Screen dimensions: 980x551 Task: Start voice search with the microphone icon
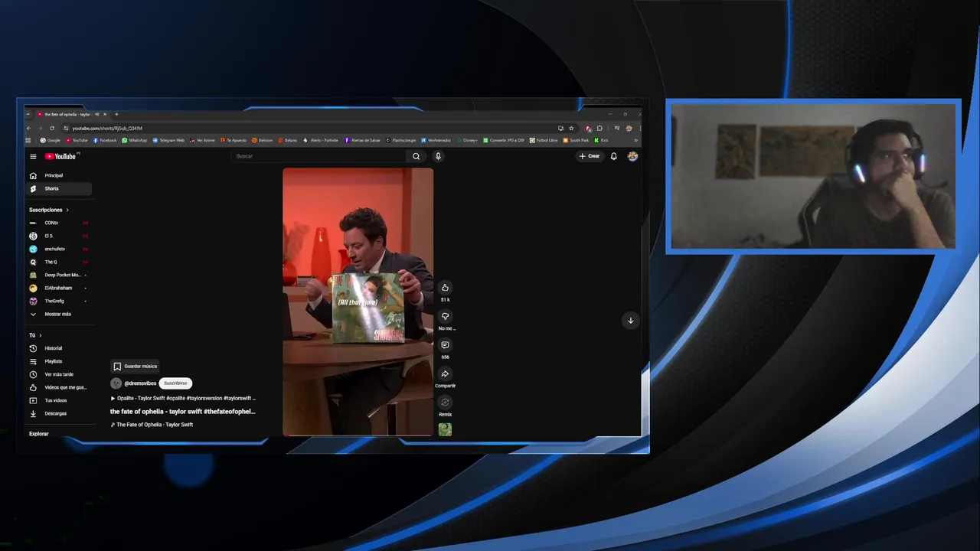click(x=438, y=156)
